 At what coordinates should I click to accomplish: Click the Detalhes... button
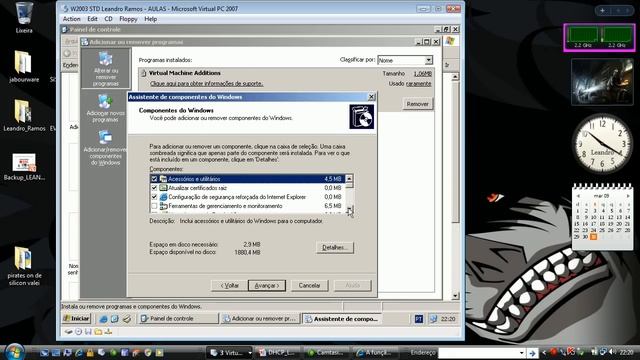(335, 247)
